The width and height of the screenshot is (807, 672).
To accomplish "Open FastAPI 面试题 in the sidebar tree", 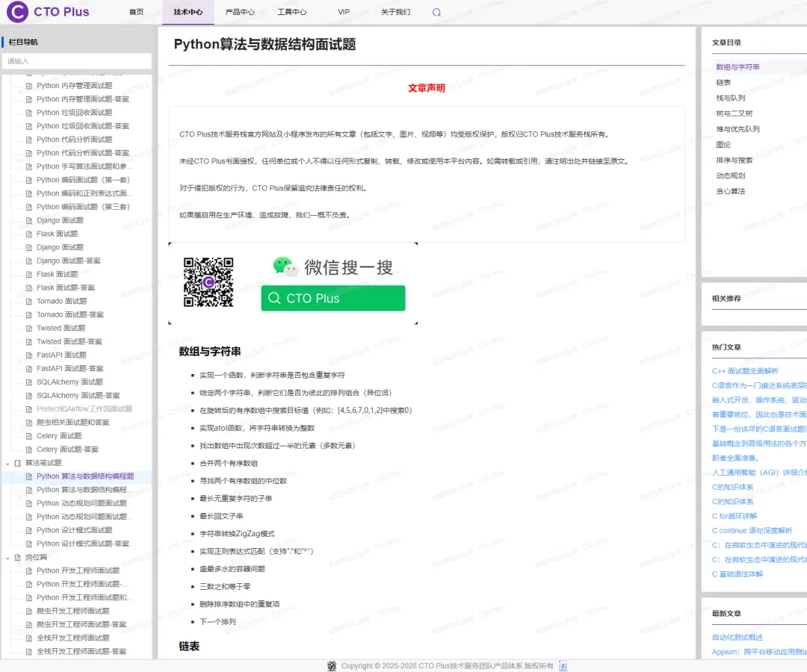I will pos(61,355).
